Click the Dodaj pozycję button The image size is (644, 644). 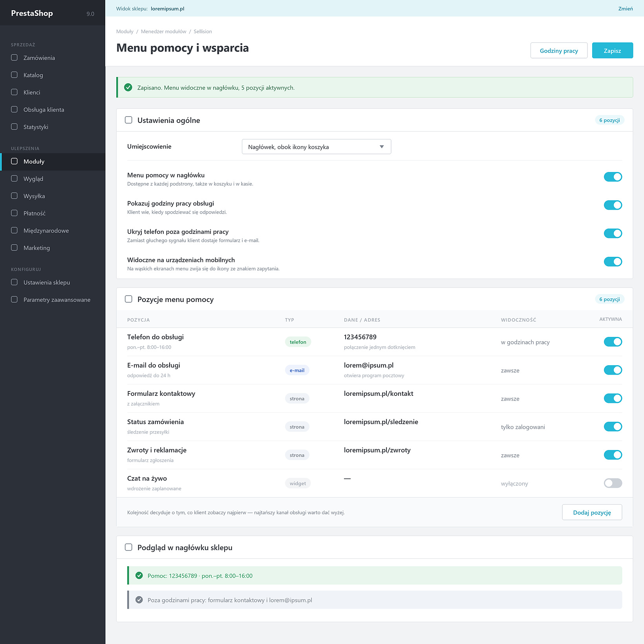pos(592,512)
